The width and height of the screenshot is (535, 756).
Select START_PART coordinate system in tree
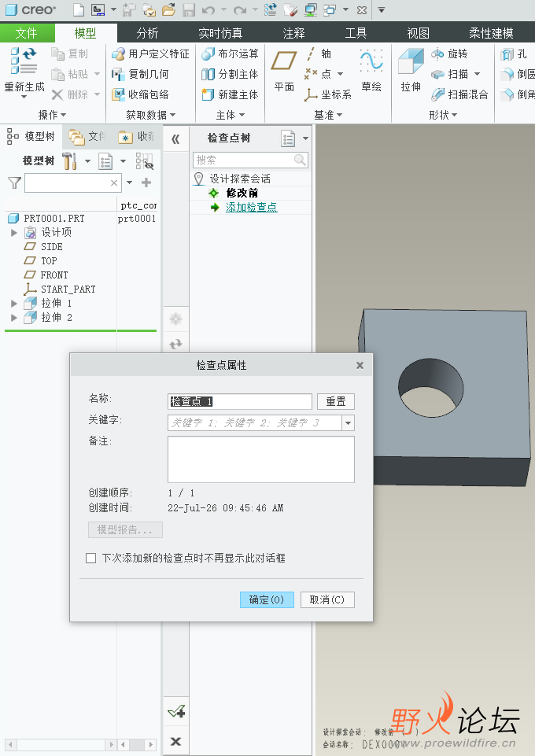click(x=60, y=289)
